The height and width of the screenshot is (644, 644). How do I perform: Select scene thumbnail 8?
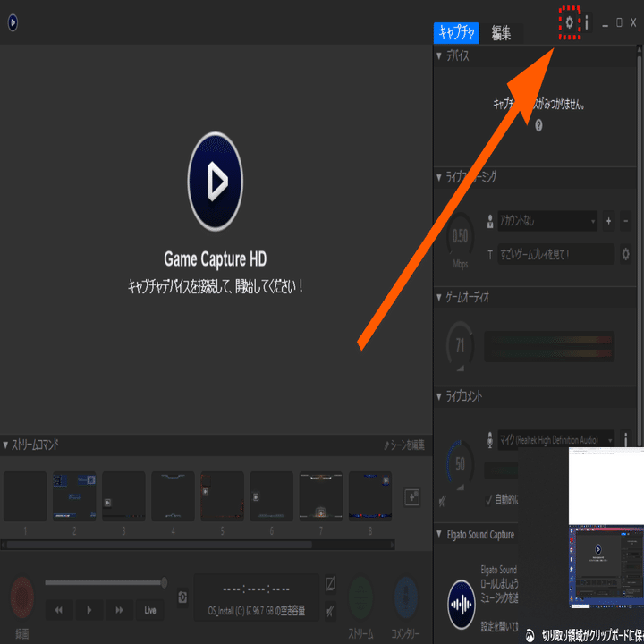click(370, 496)
